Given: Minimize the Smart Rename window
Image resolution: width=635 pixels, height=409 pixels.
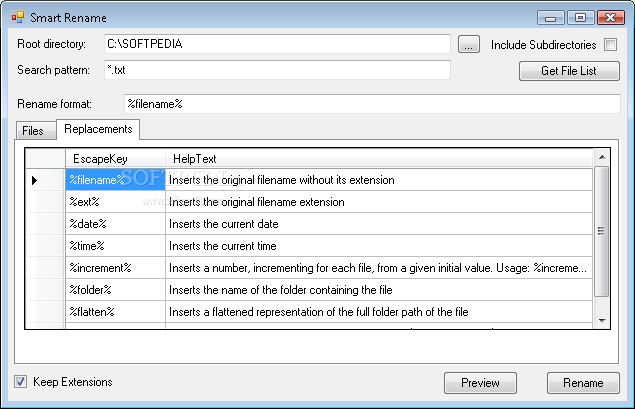Looking at the screenshot, I should click(550, 18).
